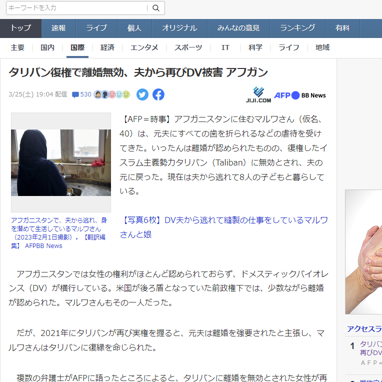Select the 地域 category

coord(322,48)
